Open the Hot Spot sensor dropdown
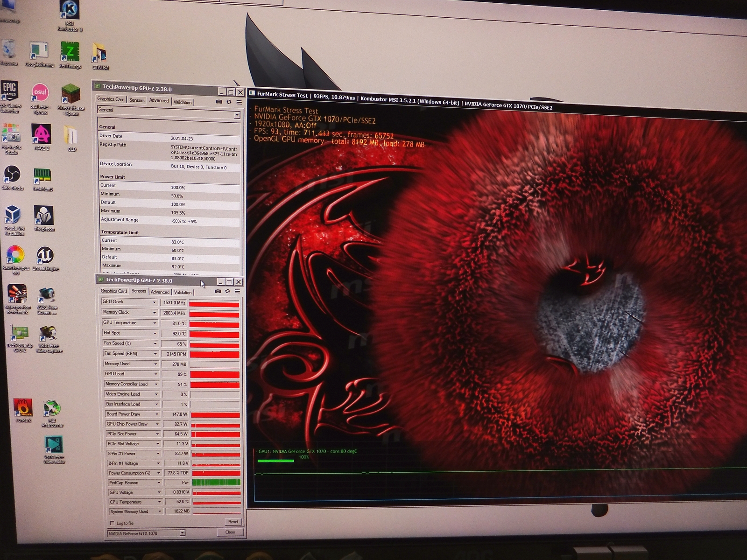Image resolution: width=747 pixels, height=560 pixels. pyautogui.click(x=155, y=333)
